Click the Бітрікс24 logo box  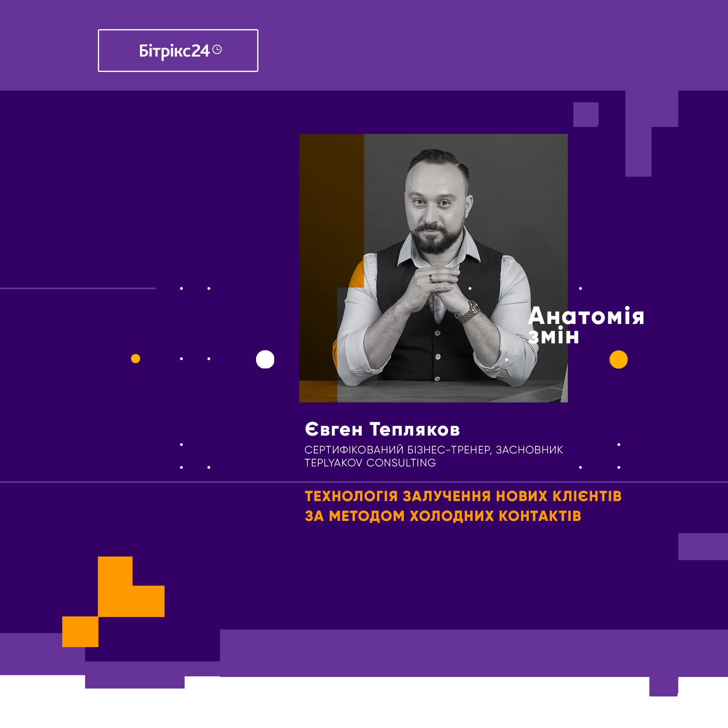pyautogui.click(x=178, y=51)
